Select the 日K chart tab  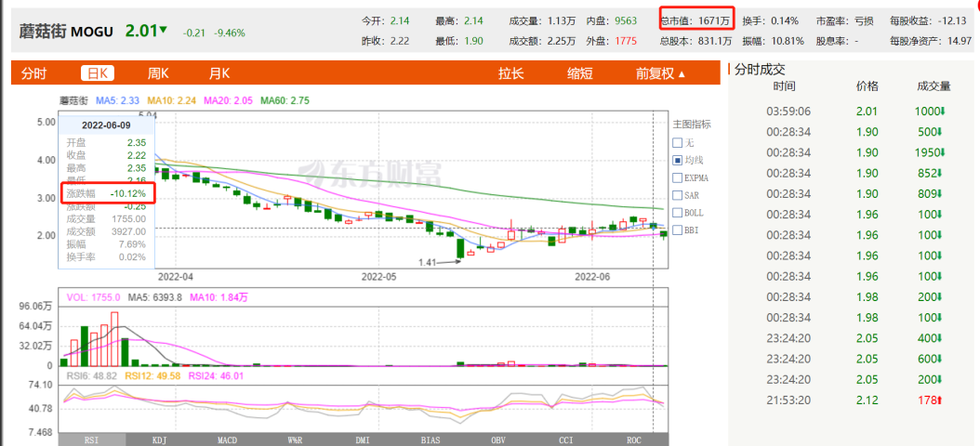[x=98, y=73]
